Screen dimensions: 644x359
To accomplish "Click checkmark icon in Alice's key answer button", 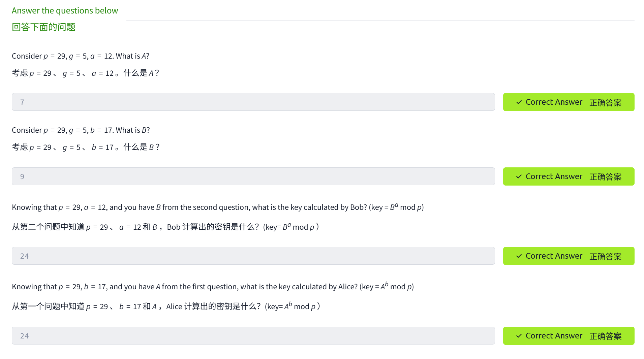I will pos(519,336).
